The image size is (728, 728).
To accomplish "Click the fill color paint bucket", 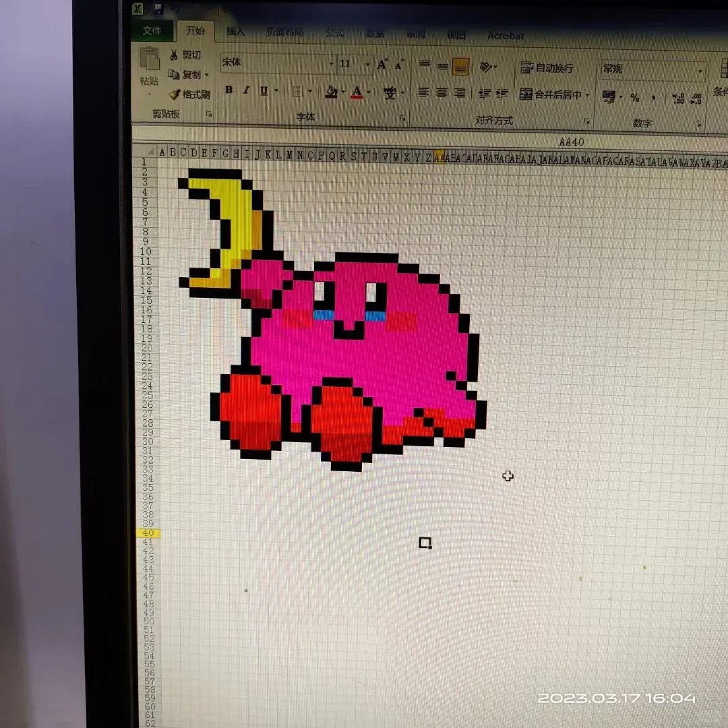I will coord(331,92).
